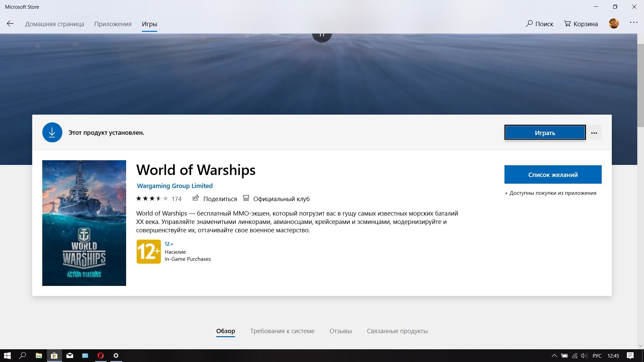Click the 12+ age rating badge
Image resolution: width=644 pixels, height=362 pixels.
tap(149, 252)
